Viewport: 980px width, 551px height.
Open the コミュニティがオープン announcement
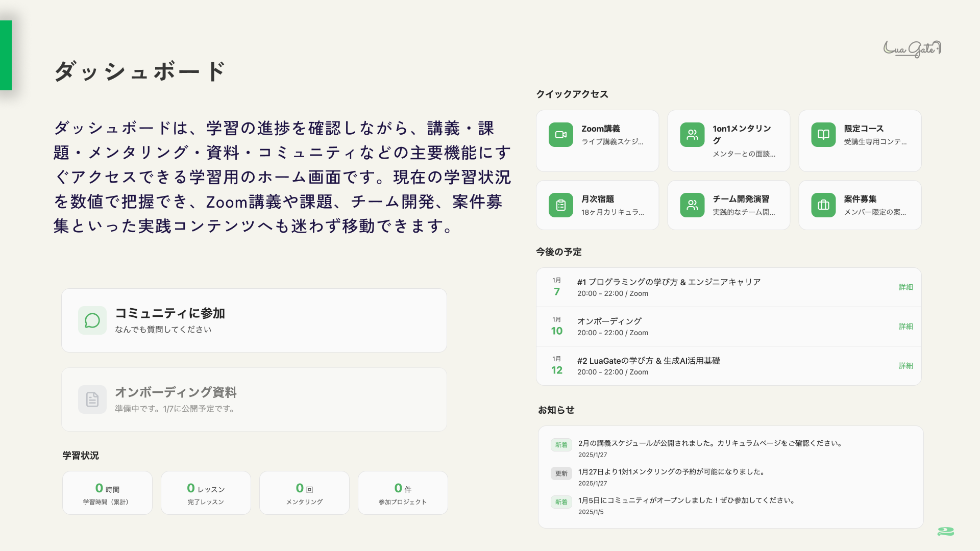[687, 500]
